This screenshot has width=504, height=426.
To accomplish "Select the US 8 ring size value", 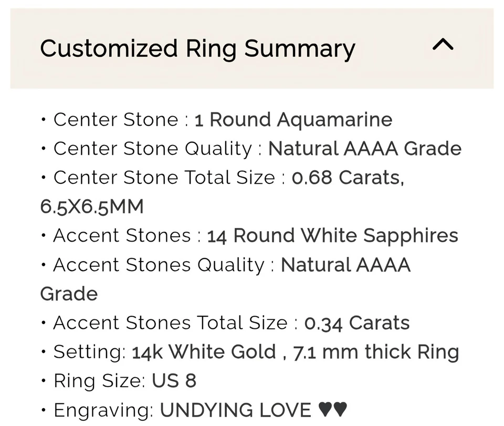I will click(x=173, y=380).
